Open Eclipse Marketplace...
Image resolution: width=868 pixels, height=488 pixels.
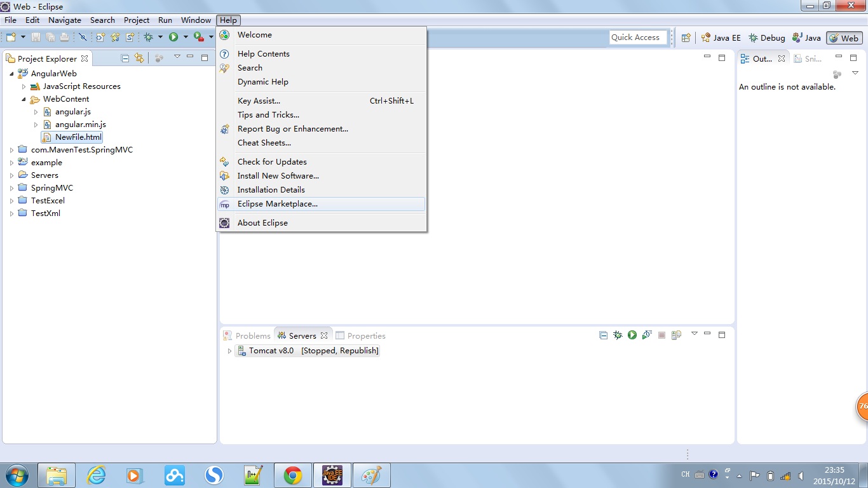point(322,204)
